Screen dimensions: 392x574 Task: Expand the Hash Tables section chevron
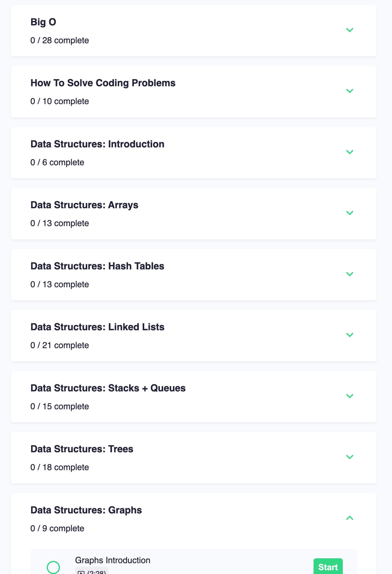[349, 274]
